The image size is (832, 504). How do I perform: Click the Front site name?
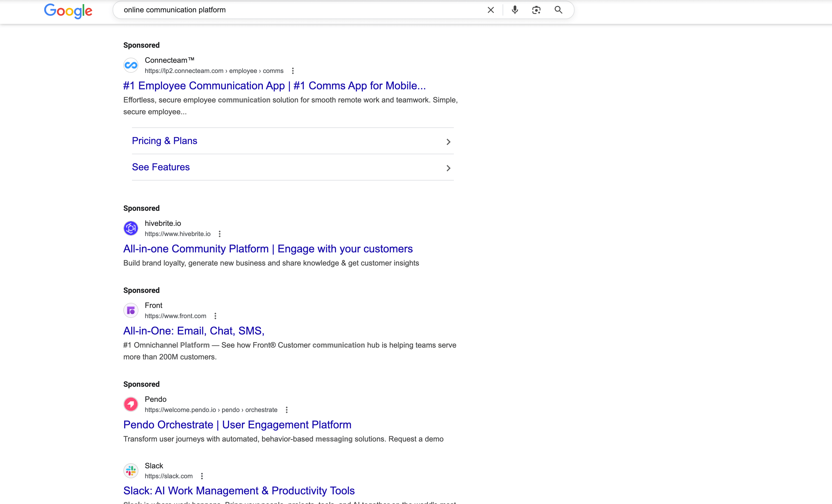[x=154, y=305]
